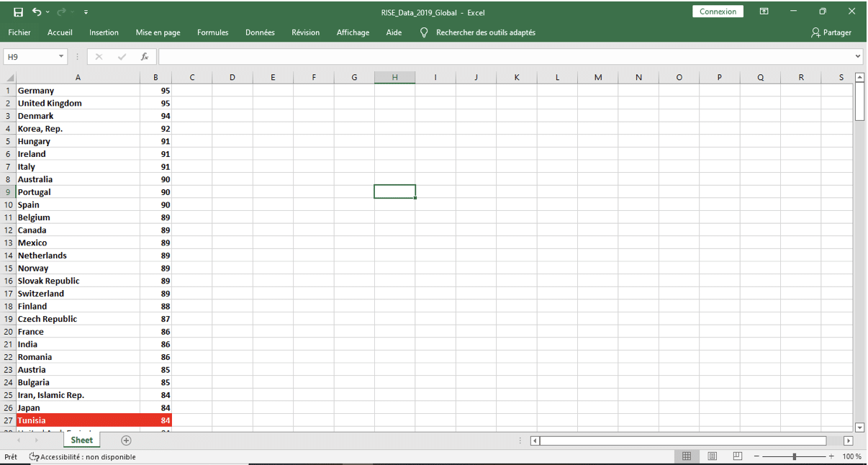
Task: Expand the formula bar
Action: (858, 57)
